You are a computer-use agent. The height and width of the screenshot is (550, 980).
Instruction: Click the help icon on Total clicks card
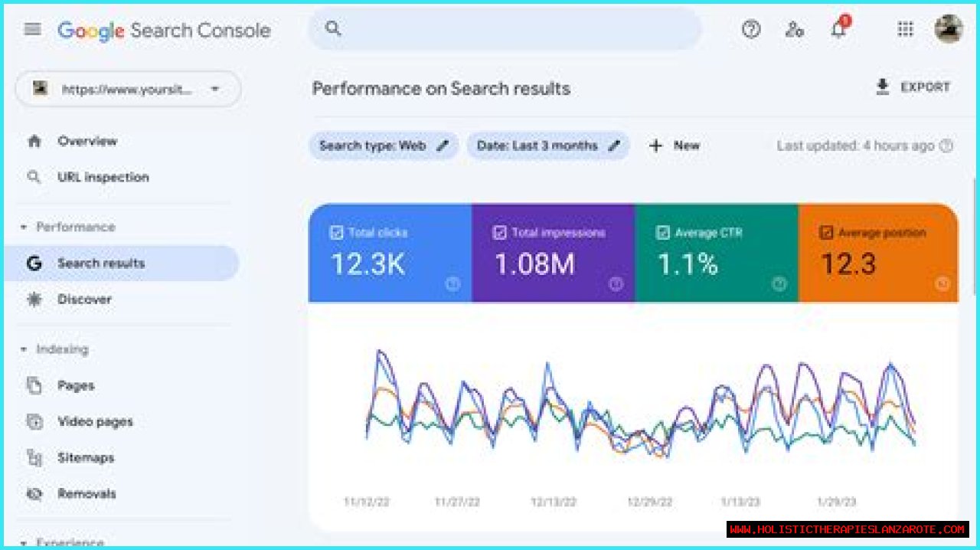point(452,284)
